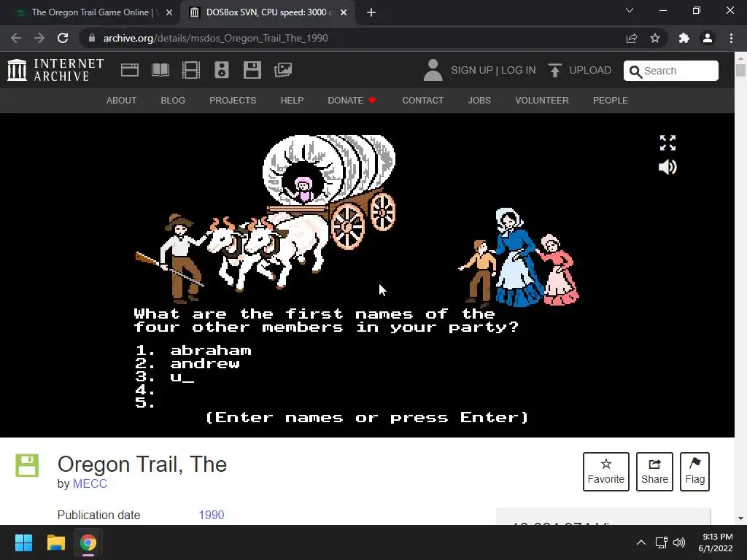The height and width of the screenshot is (560, 747).
Task: Open a new browser tab
Action: pyautogui.click(x=371, y=12)
